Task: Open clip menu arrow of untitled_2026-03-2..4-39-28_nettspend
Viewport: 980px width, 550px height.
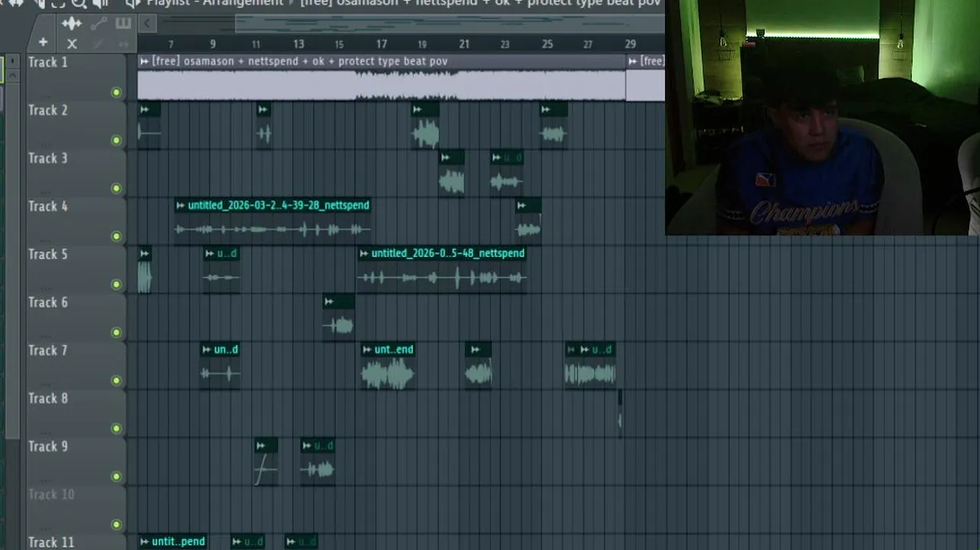Action: pos(181,205)
